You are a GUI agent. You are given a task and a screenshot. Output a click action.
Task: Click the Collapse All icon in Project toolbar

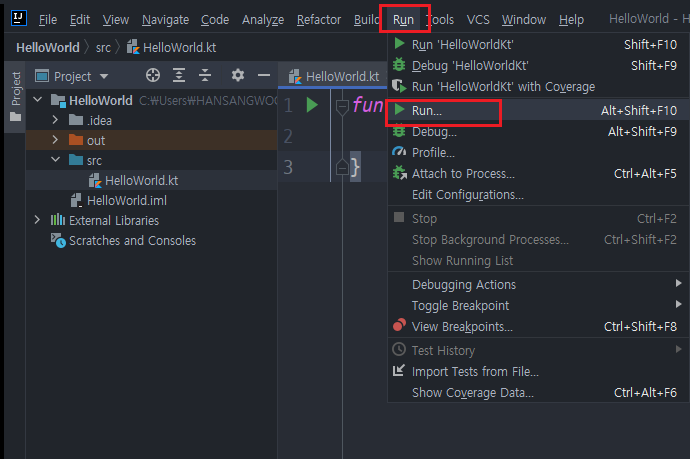point(205,75)
